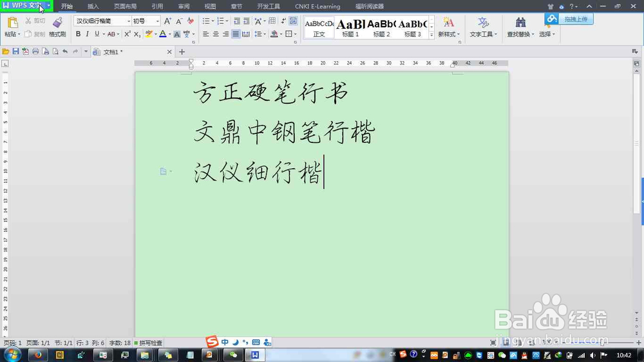The height and width of the screenshot is (362, 644).
Task: Apply the 标题 2 heading style
Action: pyautogui.click(x=381, y=28)
